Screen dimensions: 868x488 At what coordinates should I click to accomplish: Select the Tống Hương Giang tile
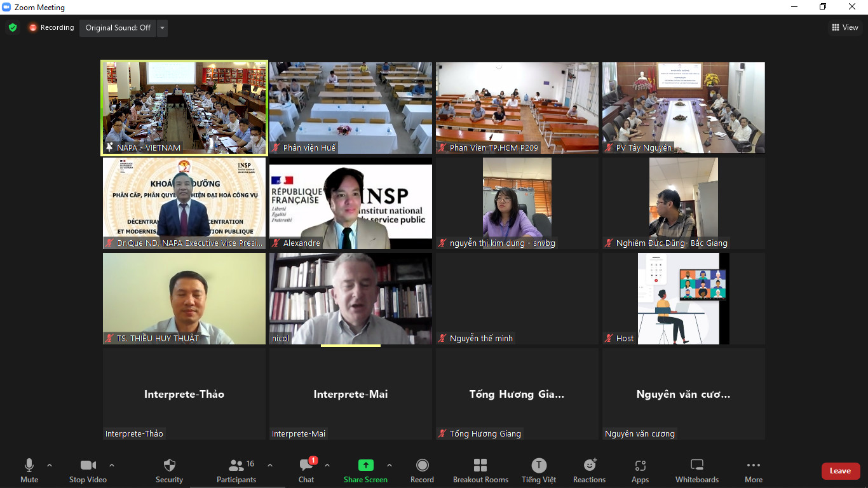[517, 394]
